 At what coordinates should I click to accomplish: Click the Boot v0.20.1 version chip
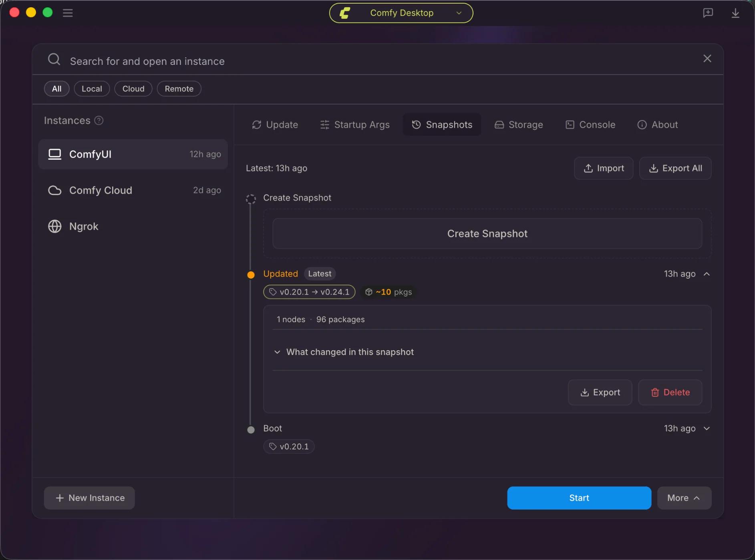289,446
